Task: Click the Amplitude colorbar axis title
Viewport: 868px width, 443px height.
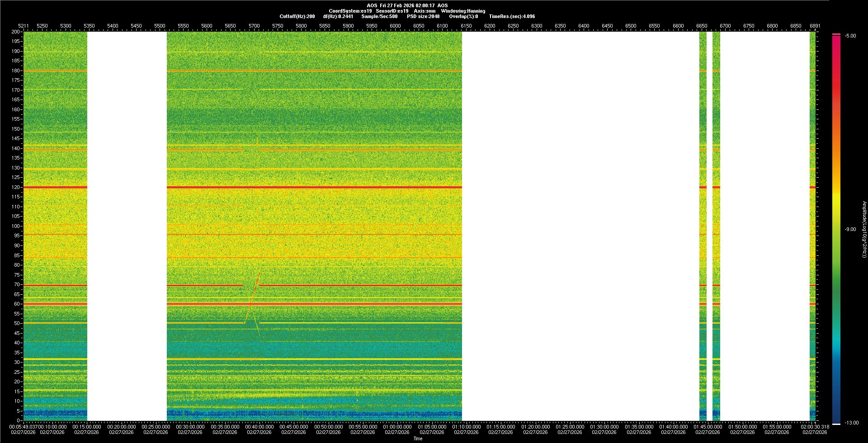Action: (864, 229)
